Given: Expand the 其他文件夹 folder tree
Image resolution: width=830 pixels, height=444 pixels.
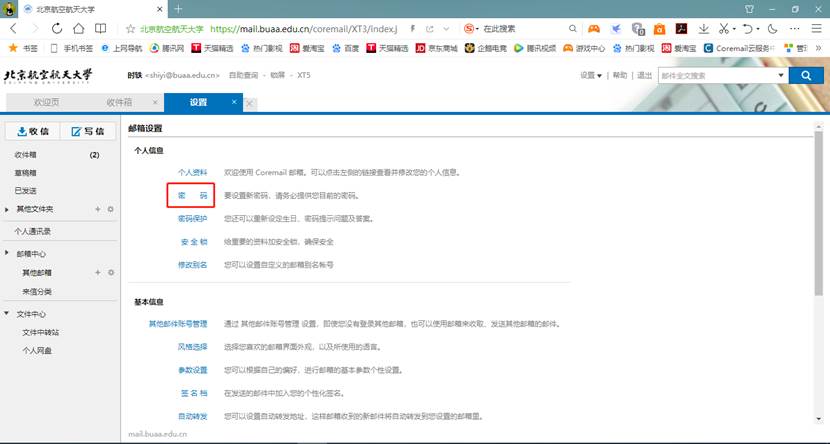Looking at the screenshot, I should click(x=8, y=209).
